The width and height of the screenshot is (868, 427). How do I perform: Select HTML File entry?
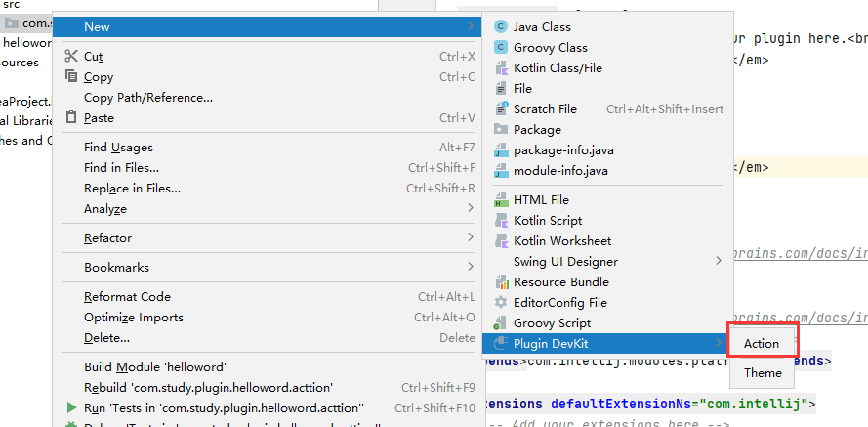point(608,200)
